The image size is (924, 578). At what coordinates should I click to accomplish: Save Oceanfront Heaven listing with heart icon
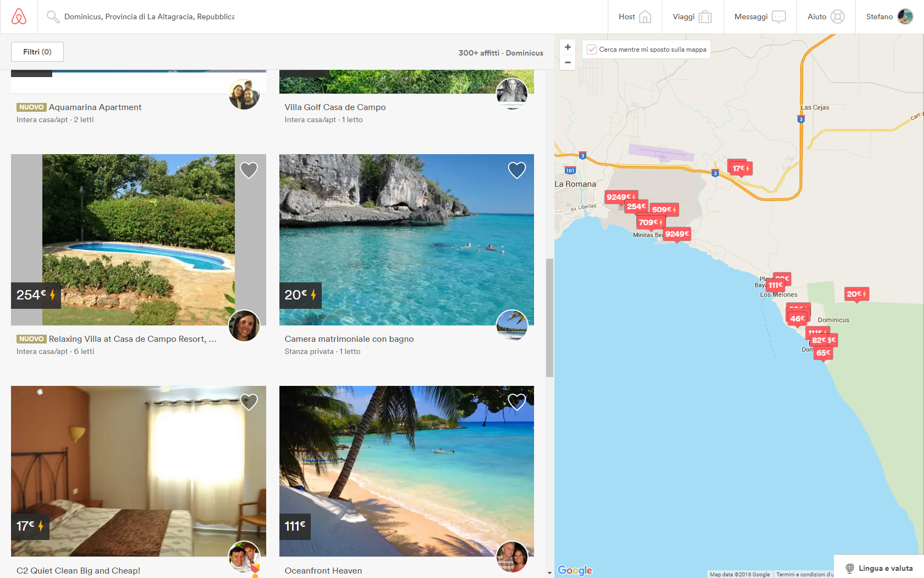516,402
